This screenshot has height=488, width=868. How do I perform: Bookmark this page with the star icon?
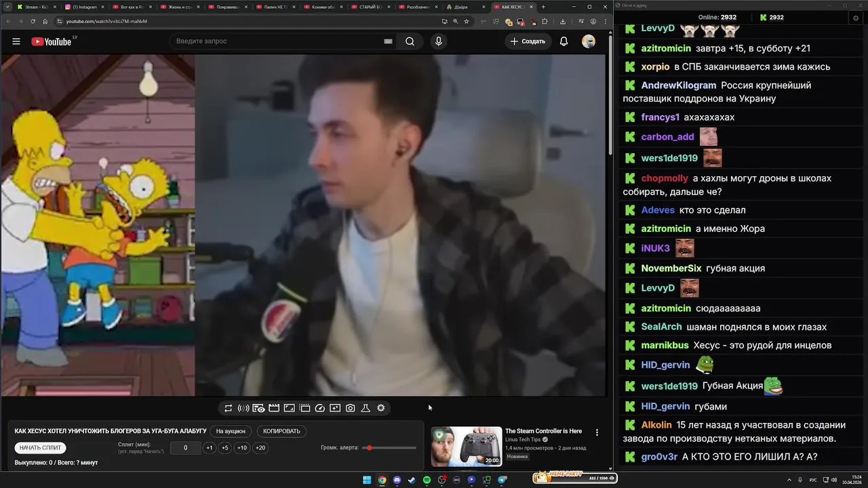(467, 21)
